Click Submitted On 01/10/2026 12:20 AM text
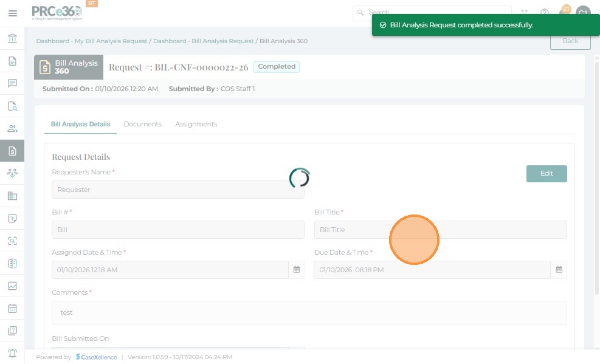 click(x=100, y=89)
